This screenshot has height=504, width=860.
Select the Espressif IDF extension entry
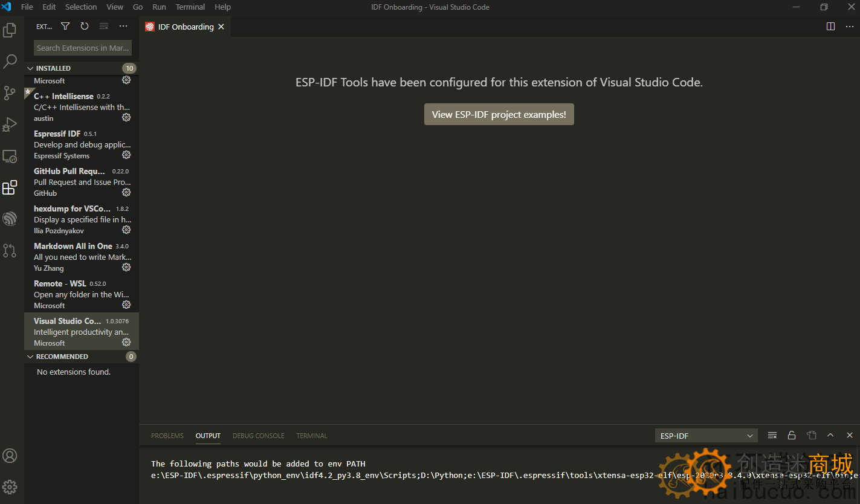coord(82,144)
